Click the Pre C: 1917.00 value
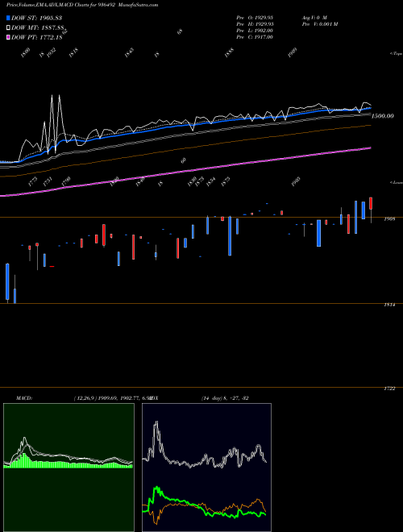Viewport: 403px width, 532px height. pos(255,37)
